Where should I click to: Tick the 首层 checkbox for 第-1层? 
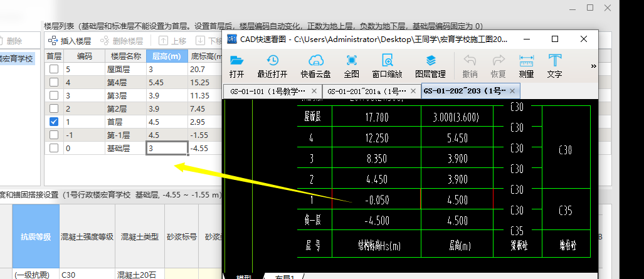coord(54,135)
